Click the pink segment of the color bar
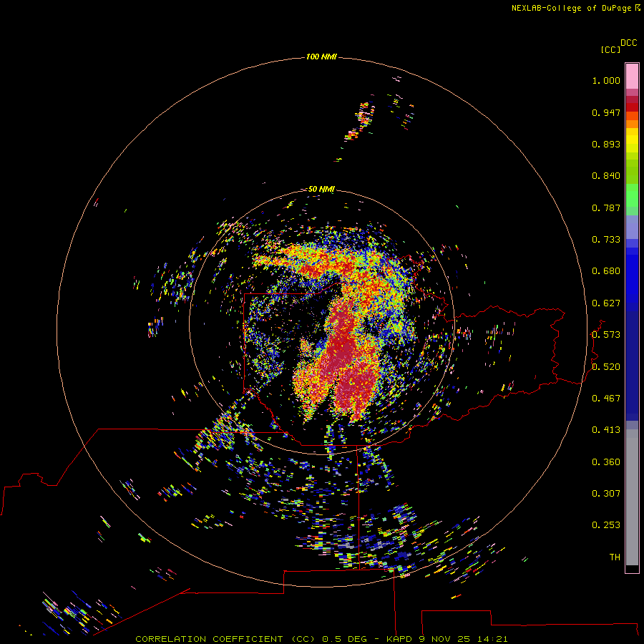Viewport: 644px width, 644px height. coord(632,77)
